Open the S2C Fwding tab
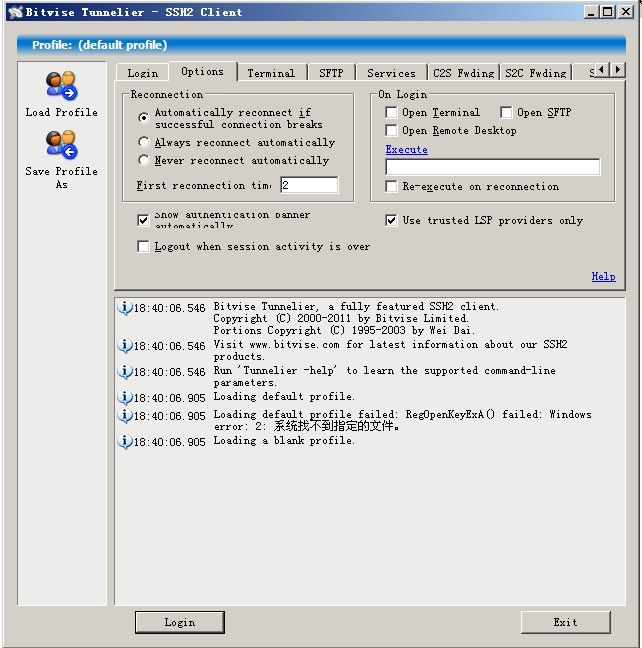The height and width of the screenshot is (648, 642). (536, 73)
